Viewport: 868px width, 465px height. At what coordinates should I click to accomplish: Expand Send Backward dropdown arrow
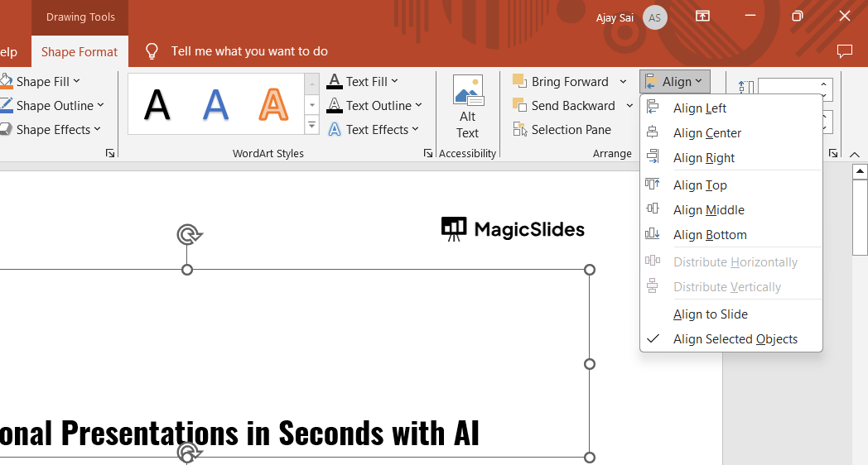(x=630, y=106)
